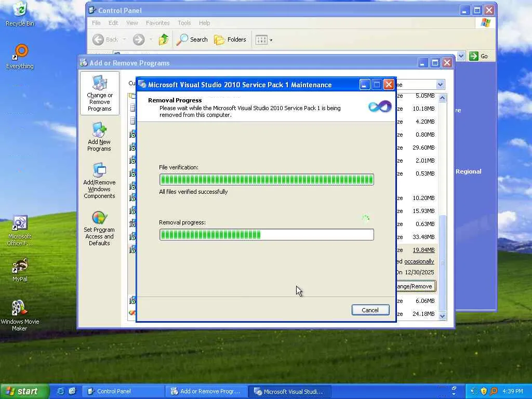Launch Internet Explorer from Quick Launch
This screenshot has width=532, height=399.
(x=60, y=391)
